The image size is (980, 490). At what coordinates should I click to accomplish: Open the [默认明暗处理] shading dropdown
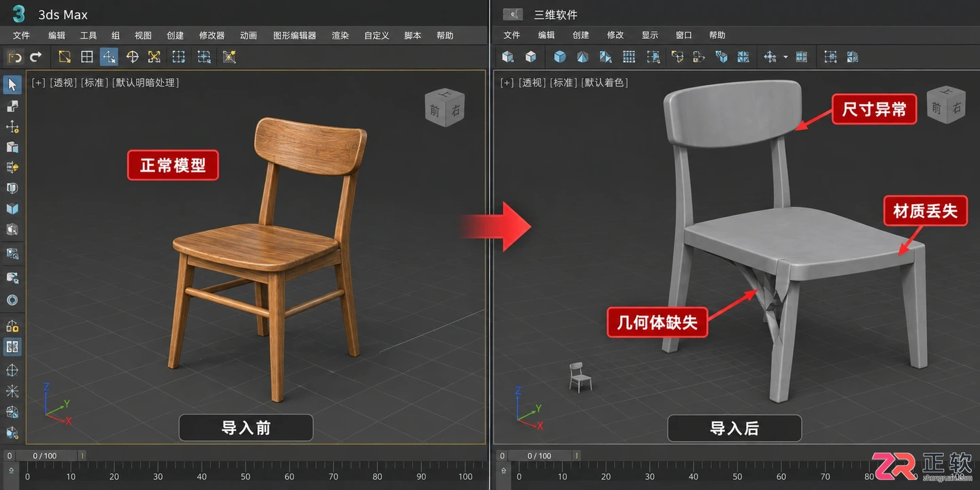[146, 82]
